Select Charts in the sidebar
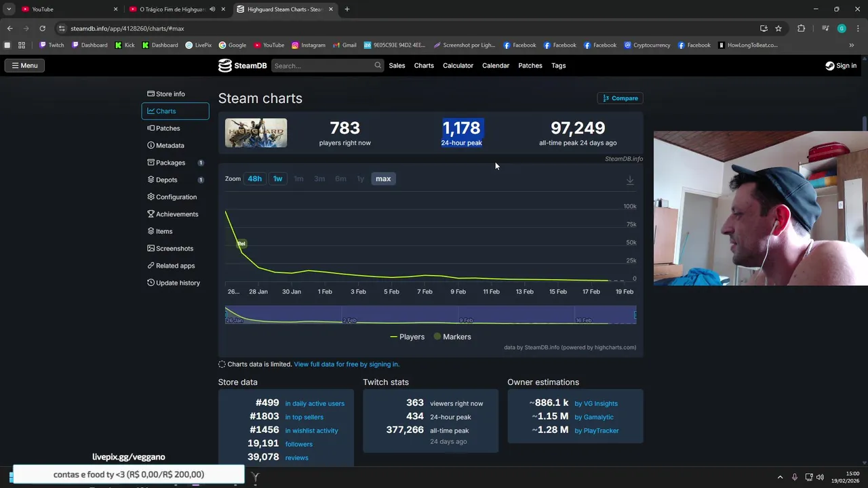This screenshot has height=488, width=868. (x=175, y=111)
